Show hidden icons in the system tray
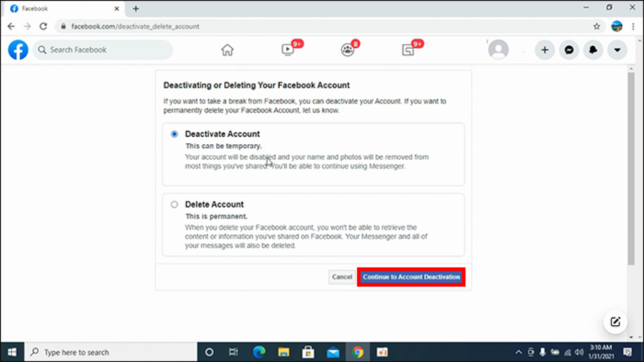This screenshot has width=644, height=362. (518, 352)
